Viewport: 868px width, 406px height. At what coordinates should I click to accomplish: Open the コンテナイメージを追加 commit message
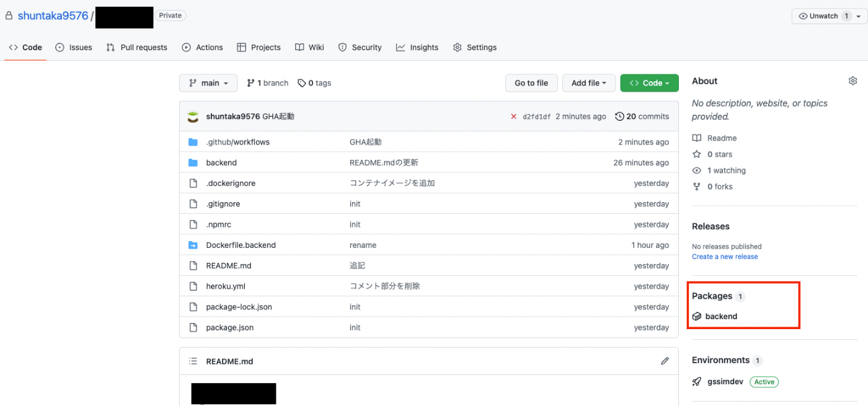(x=392, y=183)
